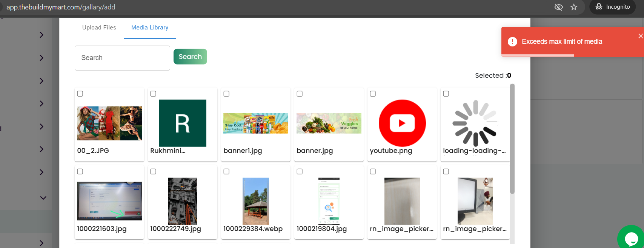The height and width of the screenshot is (248, 644).
Task: Click the media library vertical scrollbar
Action: (x=512, y=139)
